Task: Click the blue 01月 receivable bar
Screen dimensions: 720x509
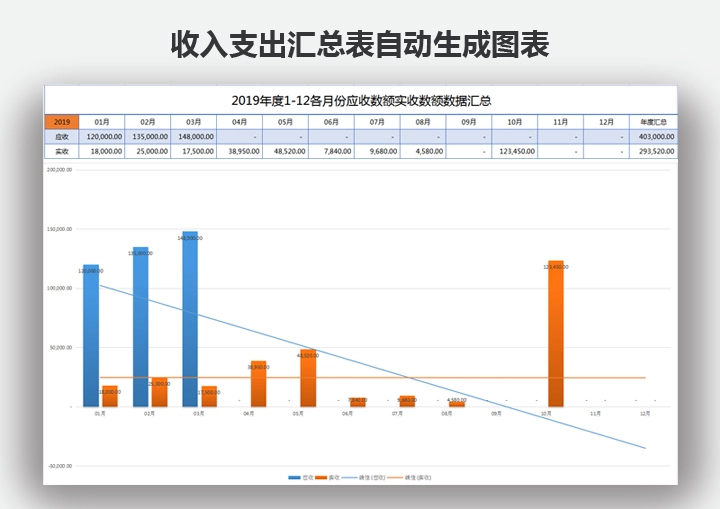Action: tap(91, 335)
